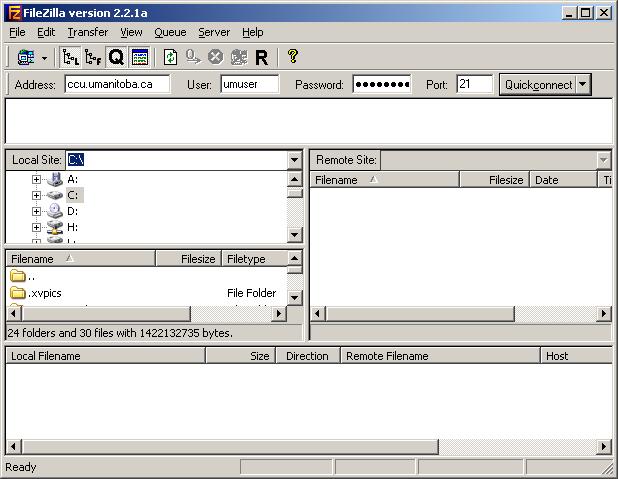Click the remote pane horizontal scrollbar thumb
The image size is (618, 479).
(420, 314)
